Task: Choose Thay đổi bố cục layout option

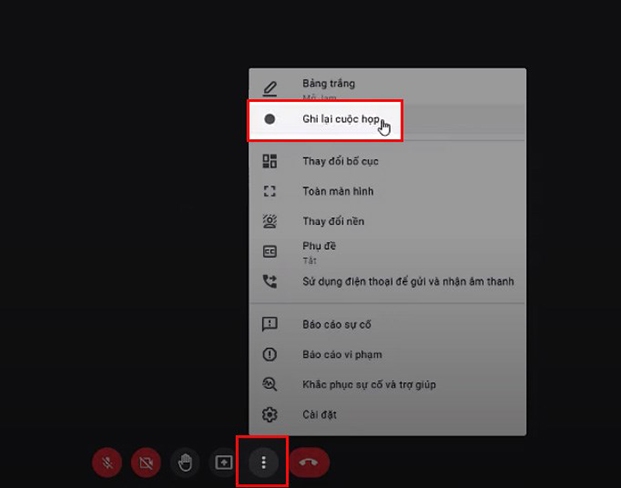Action: click(x=340, y=161)
